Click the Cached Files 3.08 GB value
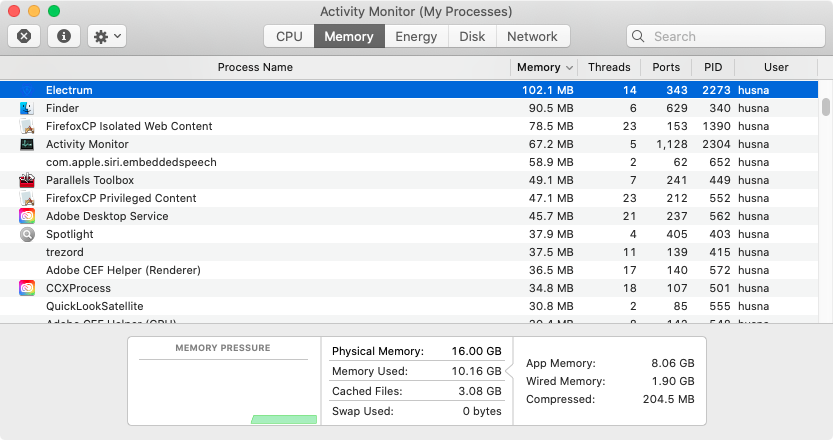Image resolution: width=833 pixels, height=440 pixels. pyautogui.click(x=480, y=391)
